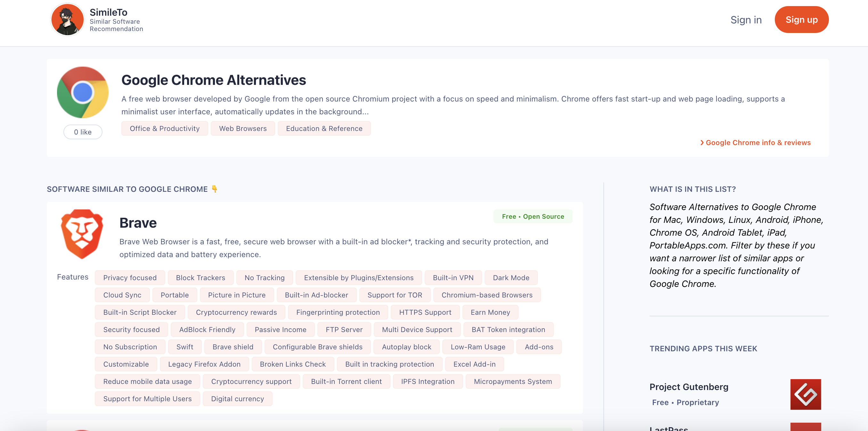Click the HTTPS Support tag
Screen dimensions: 868x431
425,313
